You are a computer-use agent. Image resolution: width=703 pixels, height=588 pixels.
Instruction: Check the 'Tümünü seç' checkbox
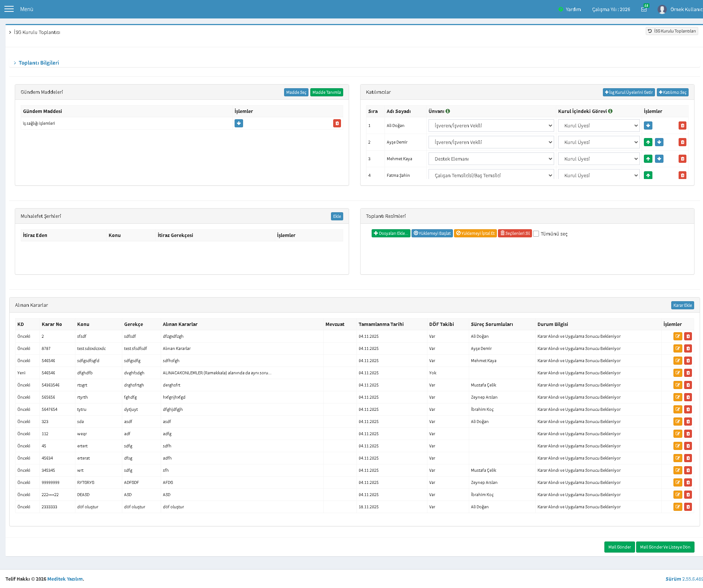click(536, 234)
